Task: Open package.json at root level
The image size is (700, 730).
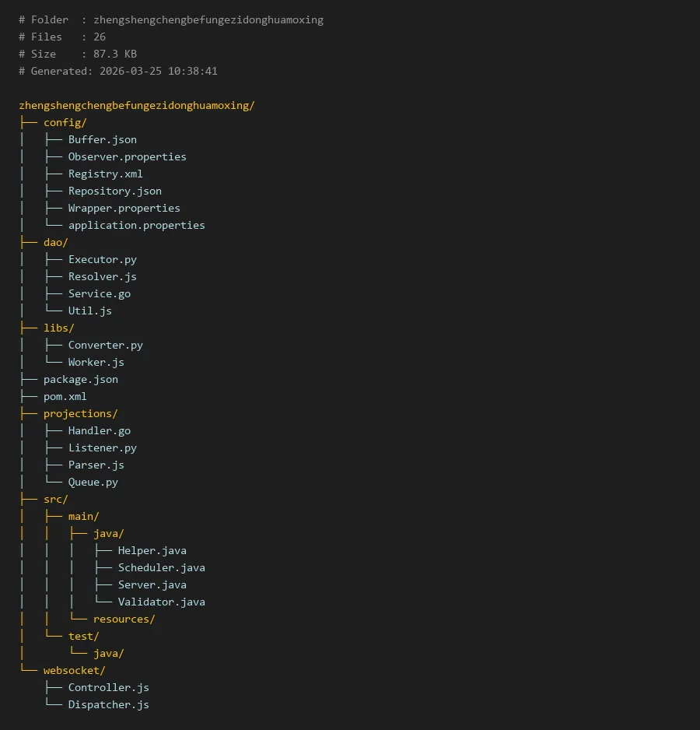Action: [x=80, y=379]
